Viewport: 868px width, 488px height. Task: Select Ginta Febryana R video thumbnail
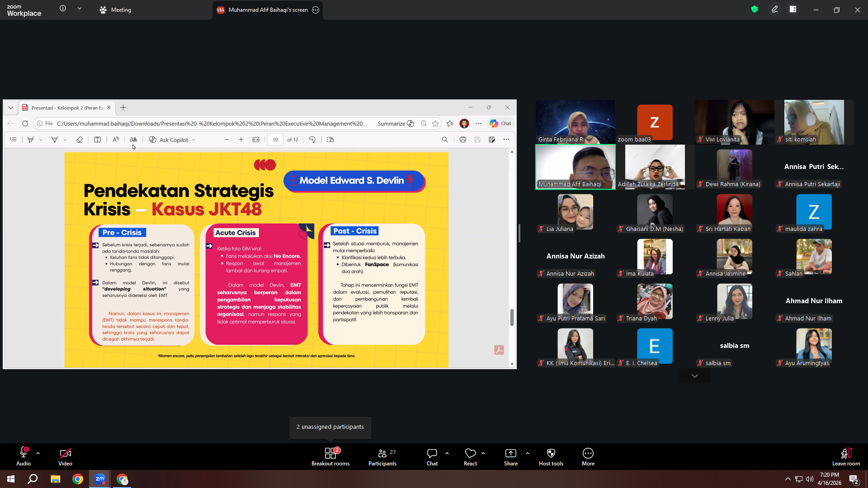tap(576, 122)
